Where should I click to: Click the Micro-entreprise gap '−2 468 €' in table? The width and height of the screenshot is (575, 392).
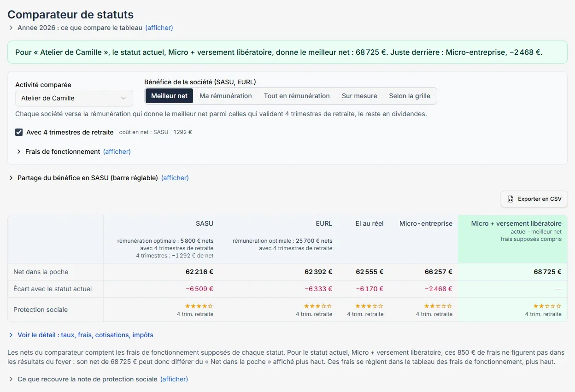pyautogui.click(x=439, y=289)
